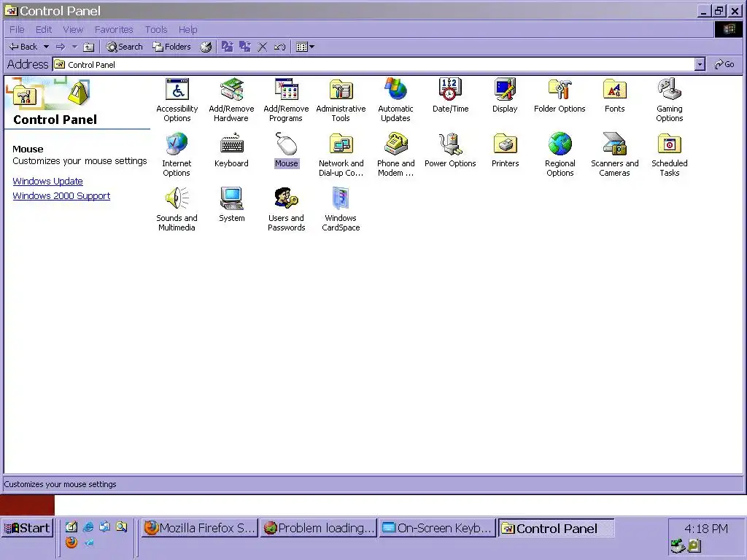Expand the Forward history dropdown arrow
The height and width of the screenshot is (560, 747).
coord(74,47)
